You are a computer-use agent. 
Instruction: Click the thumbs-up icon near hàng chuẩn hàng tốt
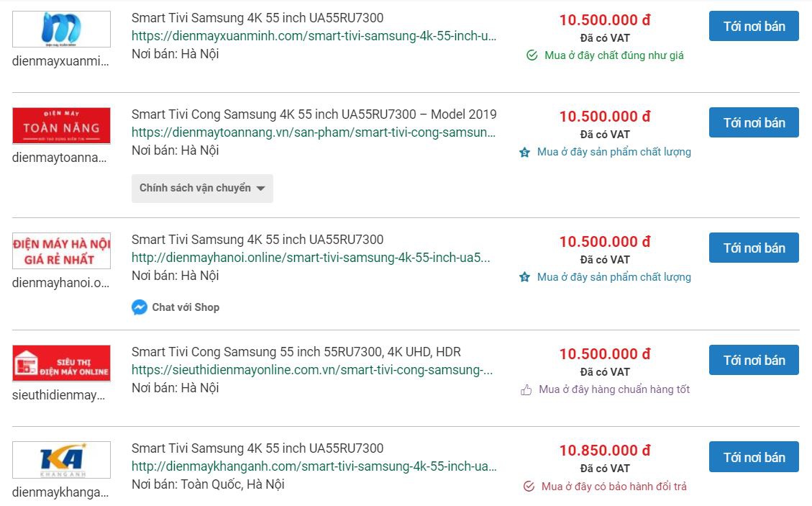tap(526, 389)
